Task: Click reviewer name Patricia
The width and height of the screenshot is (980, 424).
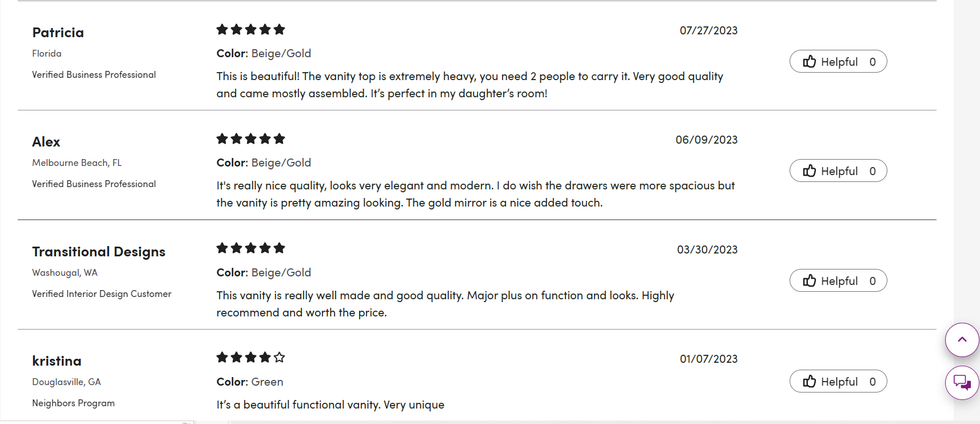Action: click(58, 33)
